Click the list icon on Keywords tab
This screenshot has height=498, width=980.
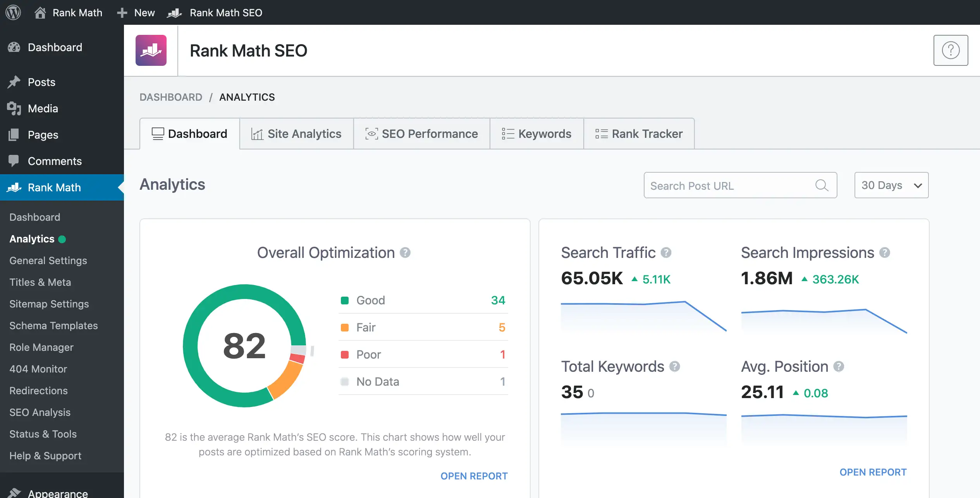508,134
